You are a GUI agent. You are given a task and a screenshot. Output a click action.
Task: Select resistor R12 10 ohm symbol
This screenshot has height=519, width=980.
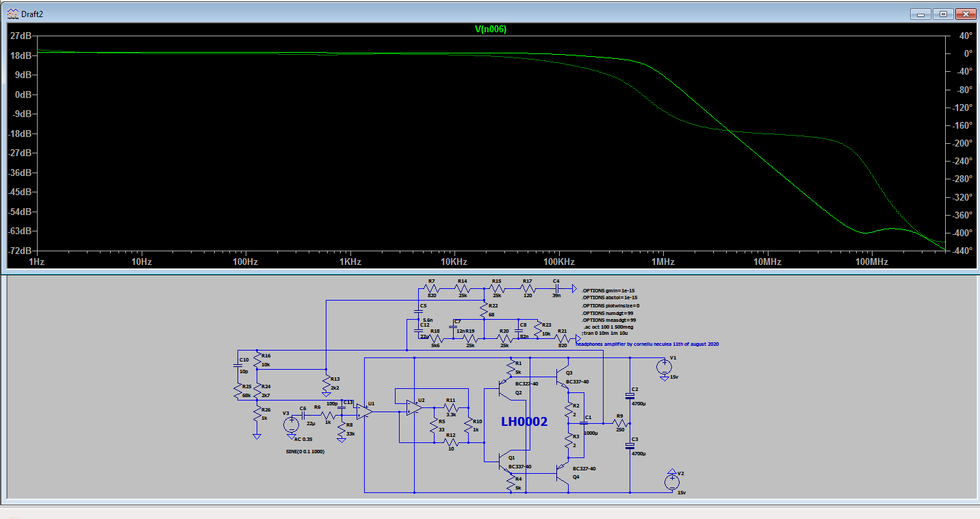coord(450,442)
